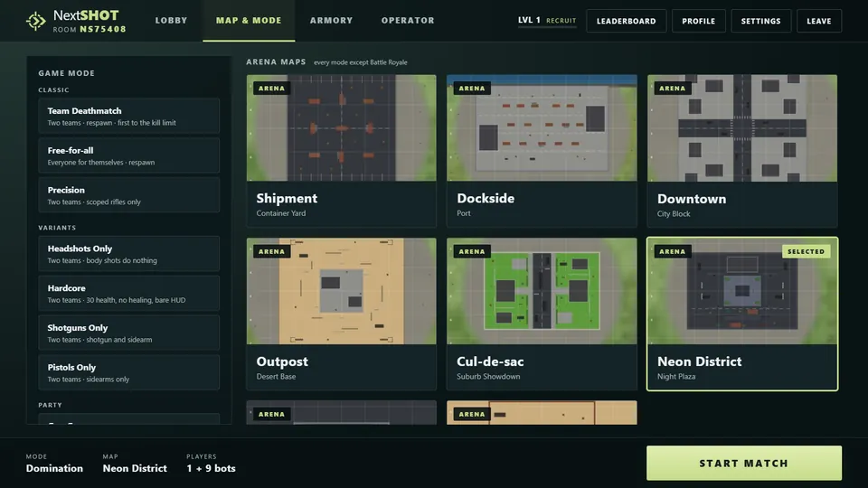868x488 pixels.
Task: Pick the Pistols Only variant
Action: tap(129, 372)
